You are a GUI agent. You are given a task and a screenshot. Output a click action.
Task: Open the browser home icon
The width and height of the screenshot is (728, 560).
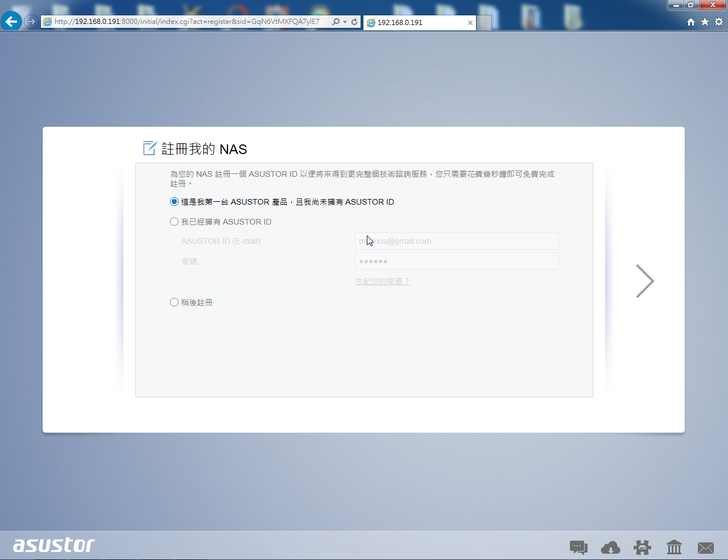691,22
